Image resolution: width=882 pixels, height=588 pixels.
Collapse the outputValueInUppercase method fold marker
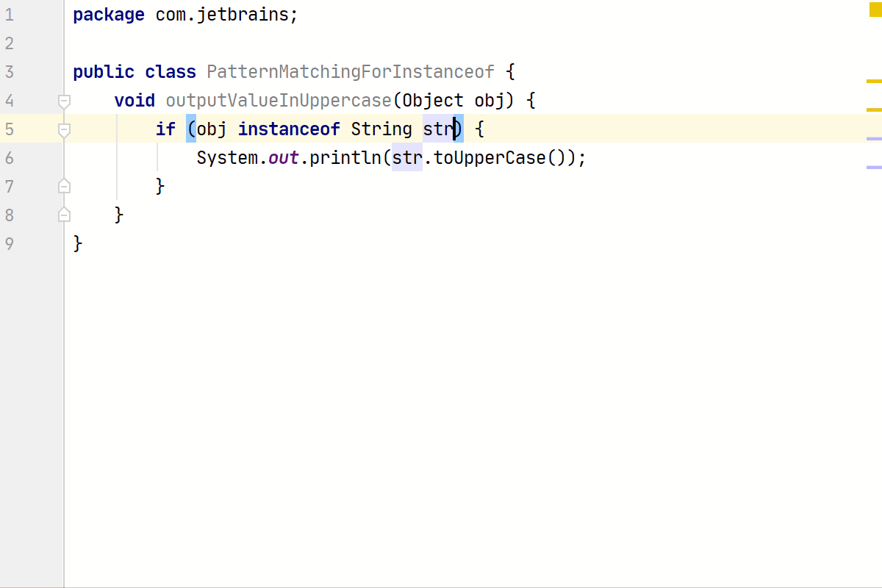point(64,101)
